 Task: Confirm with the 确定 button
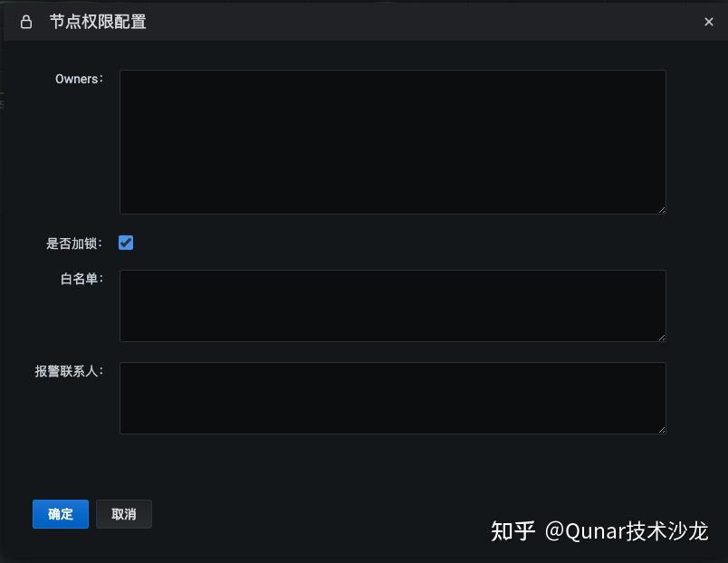click(x=61, y=514)
